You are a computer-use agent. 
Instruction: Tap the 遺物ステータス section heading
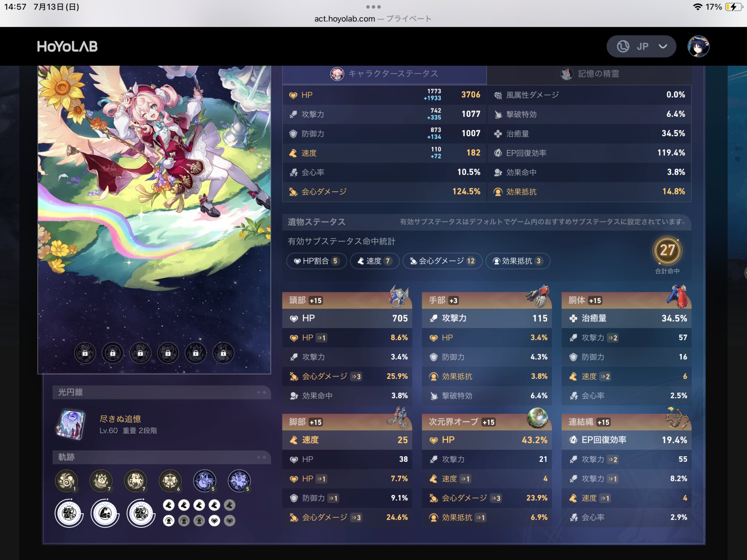[316, 222]
